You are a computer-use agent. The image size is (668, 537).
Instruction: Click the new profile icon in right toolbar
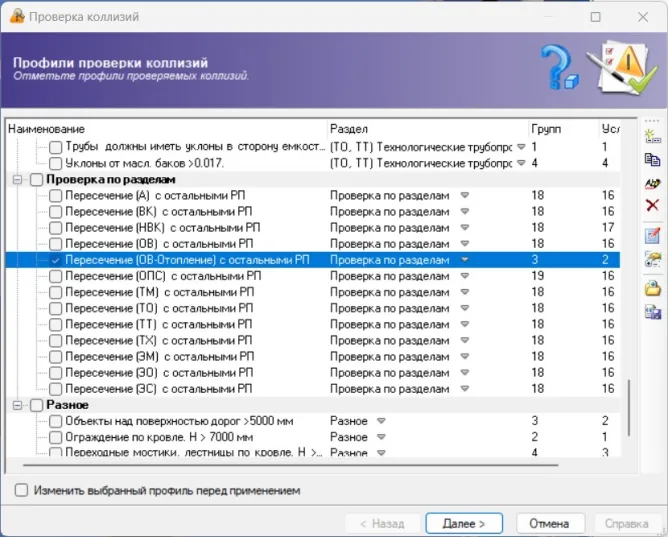pos(653,135)
